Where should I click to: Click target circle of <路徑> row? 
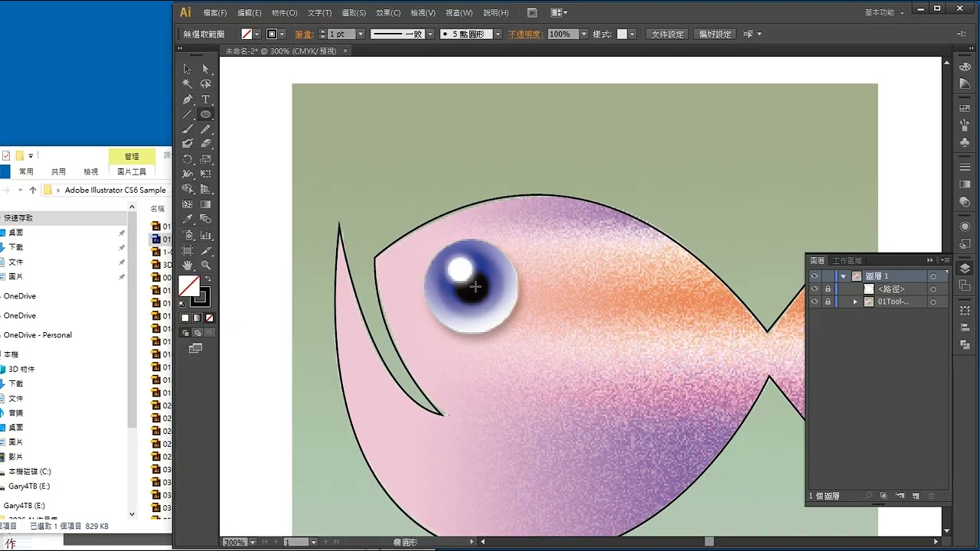pos(933,289)
